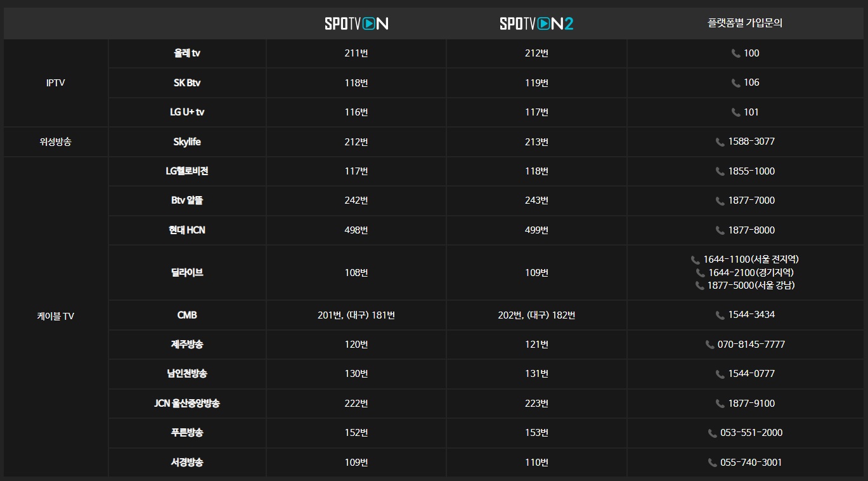Click phone icon beside 1544-3434

point(720,315)
